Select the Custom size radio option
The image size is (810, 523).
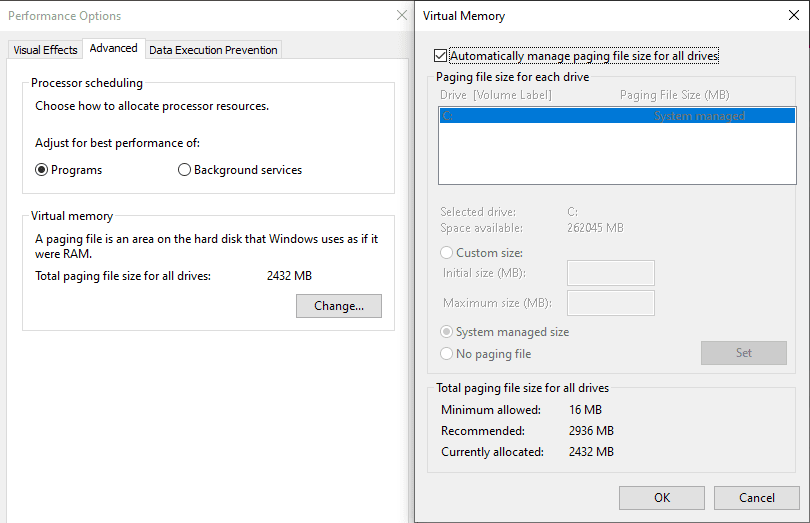[447, 253]
